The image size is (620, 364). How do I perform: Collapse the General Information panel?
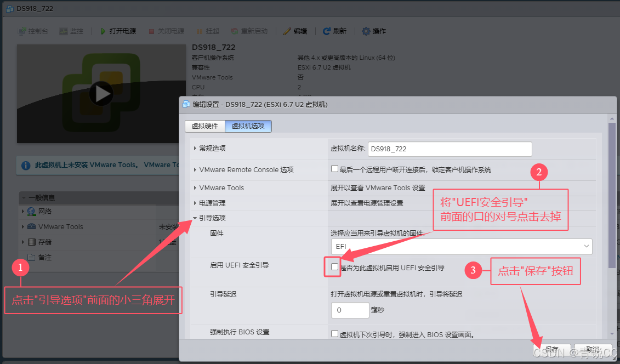pos(24,197)
